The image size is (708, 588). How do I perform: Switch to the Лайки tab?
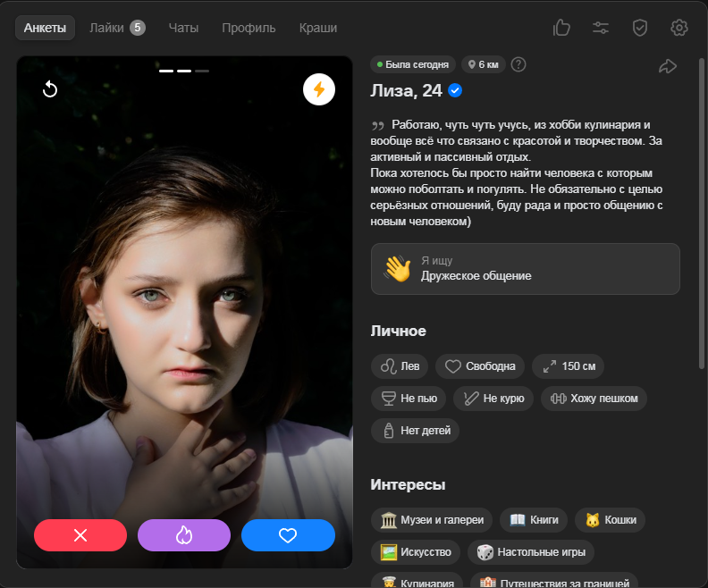pyautogui.click(x=106, y=28)
